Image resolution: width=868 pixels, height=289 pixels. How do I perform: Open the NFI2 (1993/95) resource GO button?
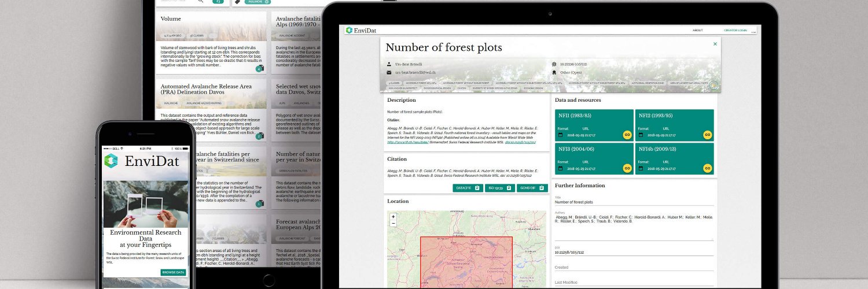707,135
